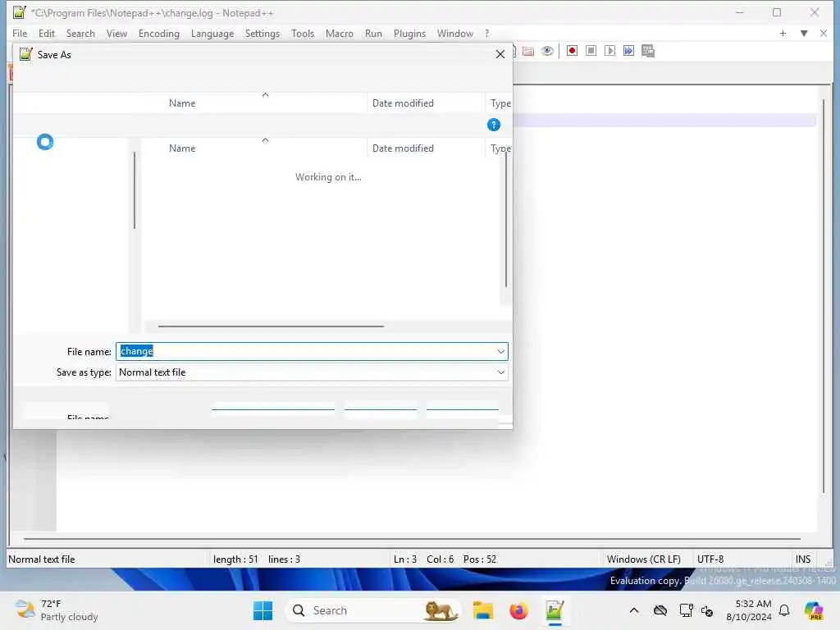Click the notifications bell icon
The height and width of the screenshot is (630, 840).
(x=784, y=610)
